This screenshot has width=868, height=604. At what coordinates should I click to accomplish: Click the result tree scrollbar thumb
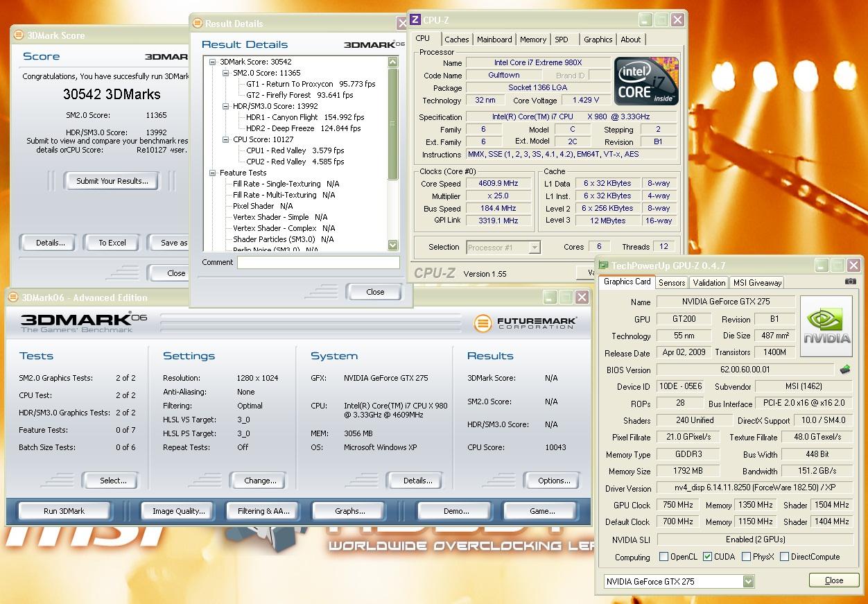393,124
